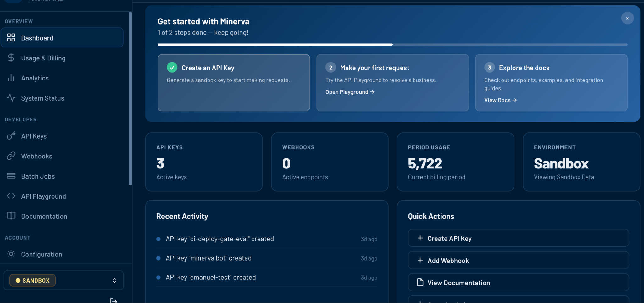
Task: Click the dollar icon for Usage & Billing
Action: tap(11, 58)
